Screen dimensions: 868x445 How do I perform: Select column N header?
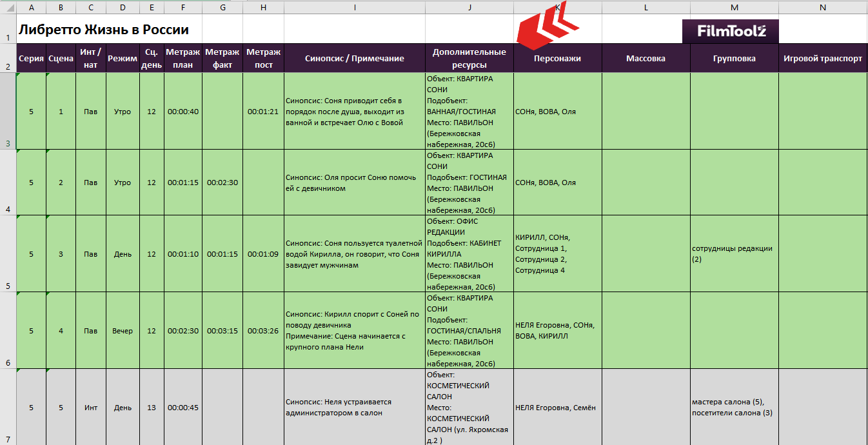coord(823,7)
